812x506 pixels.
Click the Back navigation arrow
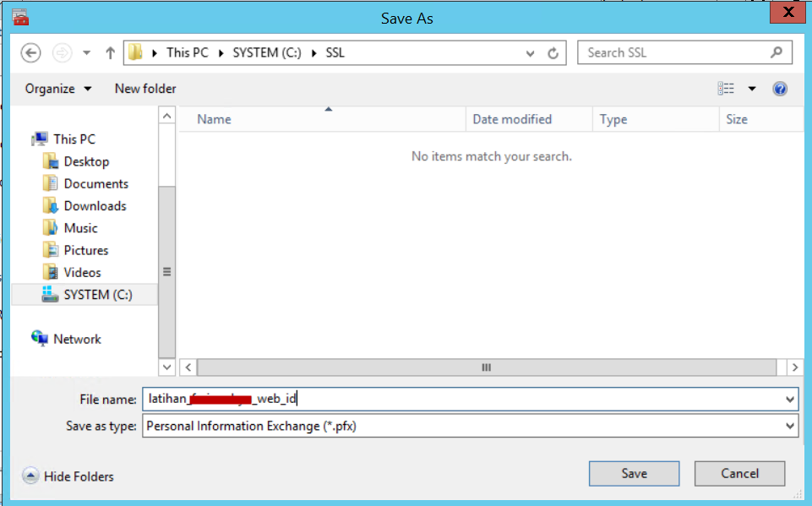pyautogui.click(x=31, y=52)
